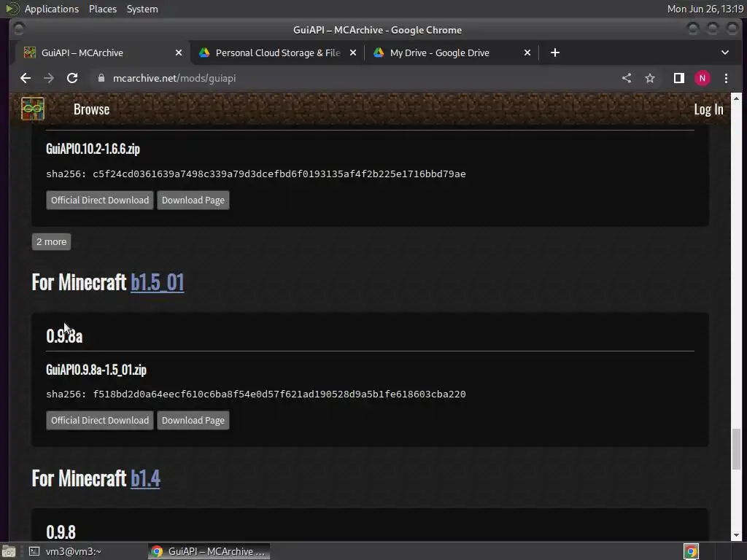This screenshot has height=560, width=747.
Task: Click the Browse link in site header
Action: click(x=91, y=109)
